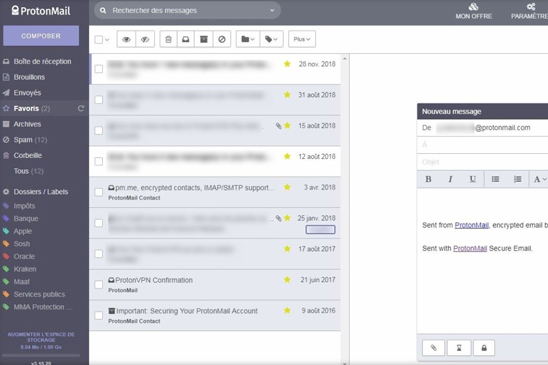Mark selected messages as spam icon
548x365 pixels.
pos(222,39)
